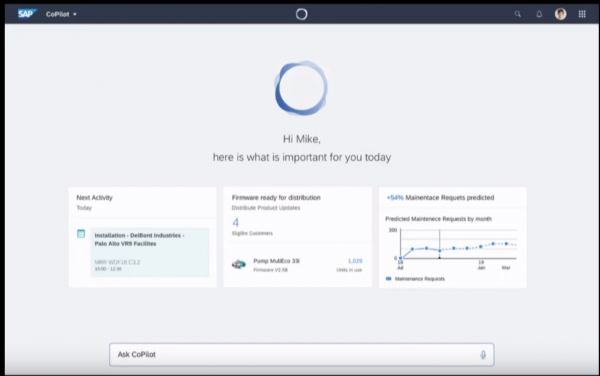Viewport: 600px width, 376px height.
Task: Focus the Ask CoPilot input field
Action: tap(302, 354)
